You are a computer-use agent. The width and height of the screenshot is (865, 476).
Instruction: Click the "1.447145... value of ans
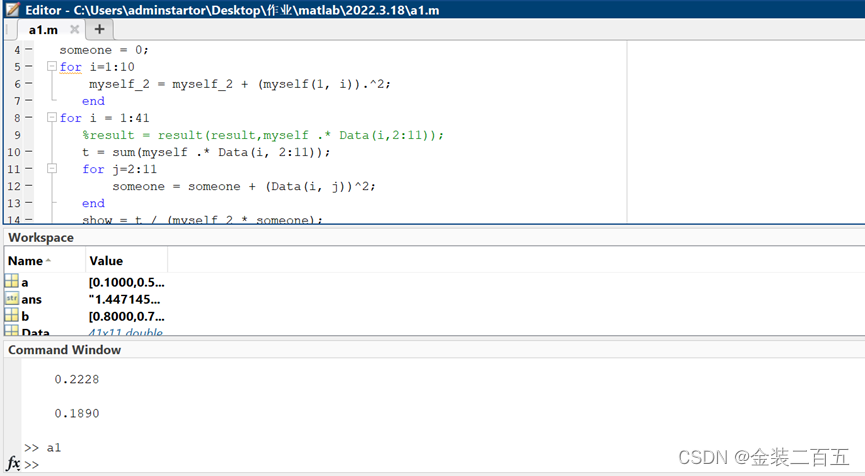(x=124, y=299)
